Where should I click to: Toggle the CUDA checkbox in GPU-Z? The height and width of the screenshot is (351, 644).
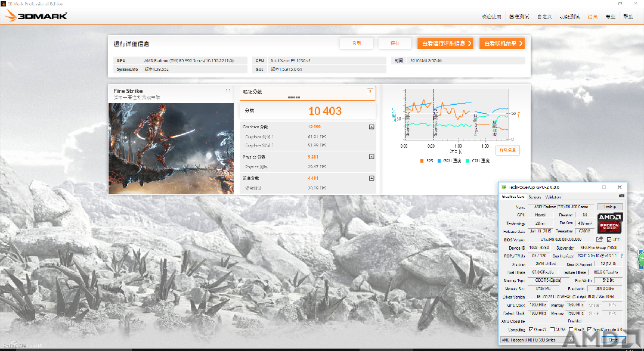click(x=552, y=329)
